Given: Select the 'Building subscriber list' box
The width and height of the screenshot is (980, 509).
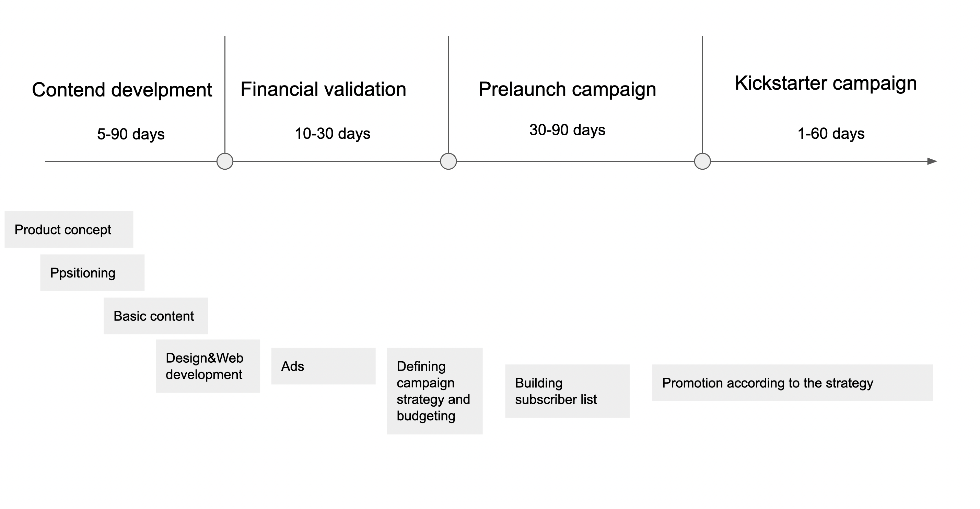Looking at the screenshot, I should pyautogui.click(x=567, y=391).
